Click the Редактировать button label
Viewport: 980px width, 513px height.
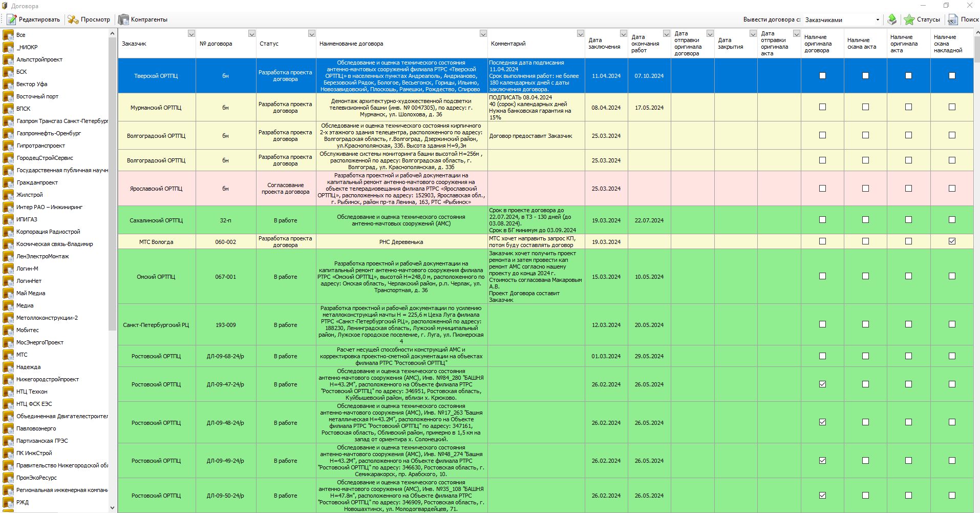(39, 19)
